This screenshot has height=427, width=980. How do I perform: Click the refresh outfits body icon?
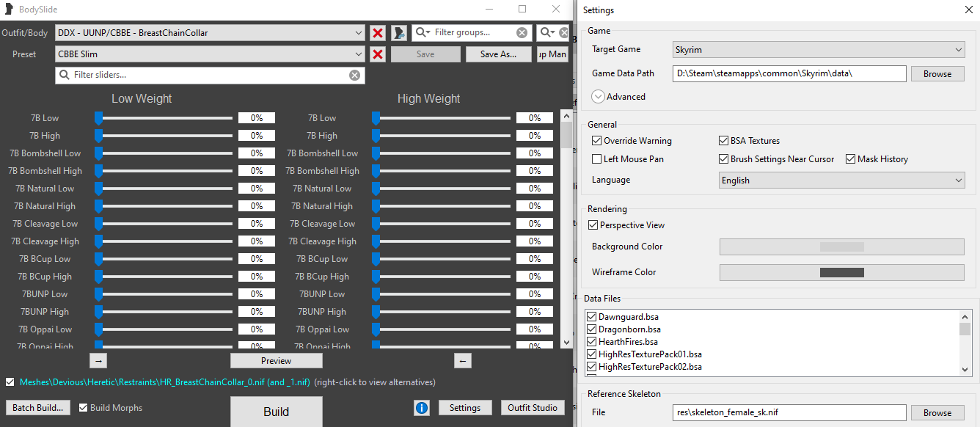(x=399, y=33)
